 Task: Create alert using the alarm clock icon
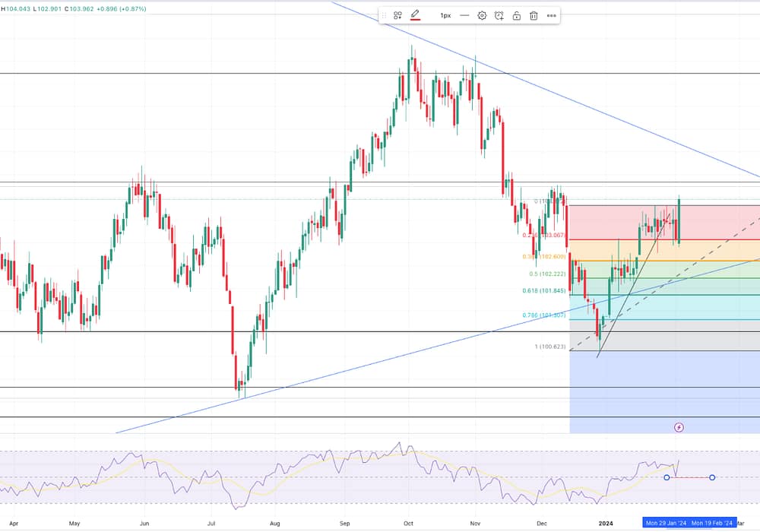[x=499, y=15]
